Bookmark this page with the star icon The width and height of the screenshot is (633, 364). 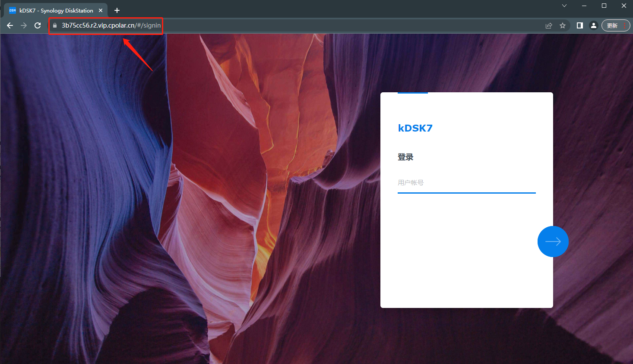pyautogui.click(x=563, y=25)
